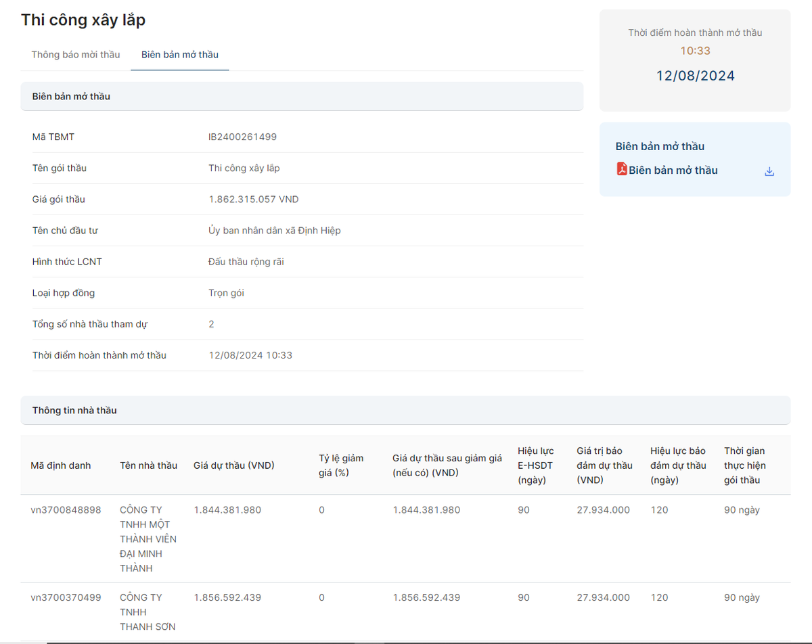Select the Biên bản mở thầu tab
812x644 pixels.
(x=180, y=55)
